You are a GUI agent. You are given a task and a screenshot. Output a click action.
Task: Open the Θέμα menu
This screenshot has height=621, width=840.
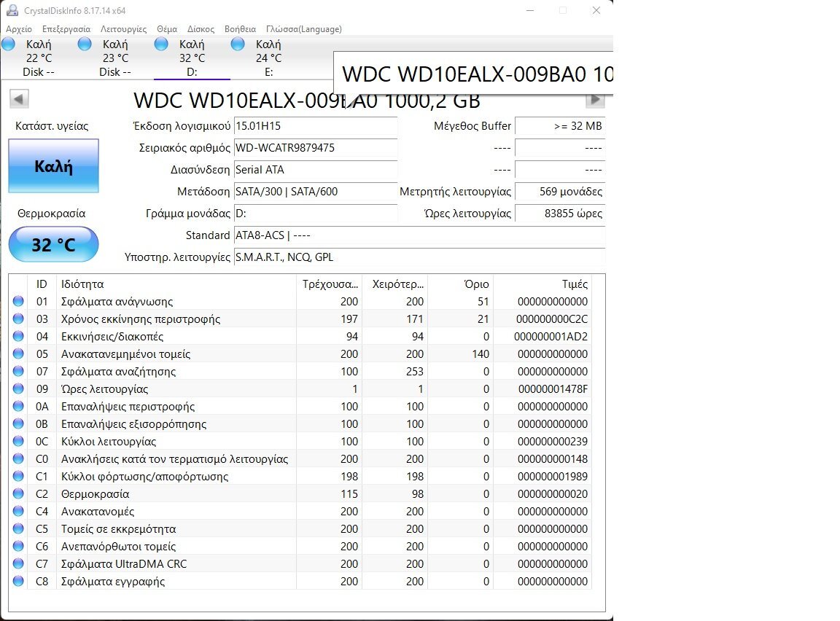click(x=166, y=29)
